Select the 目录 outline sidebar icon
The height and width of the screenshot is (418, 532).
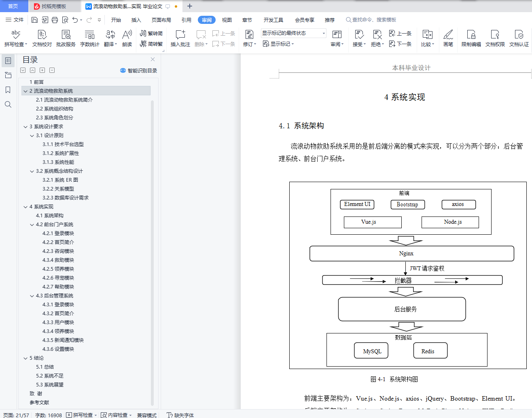[x=8, y=61]
